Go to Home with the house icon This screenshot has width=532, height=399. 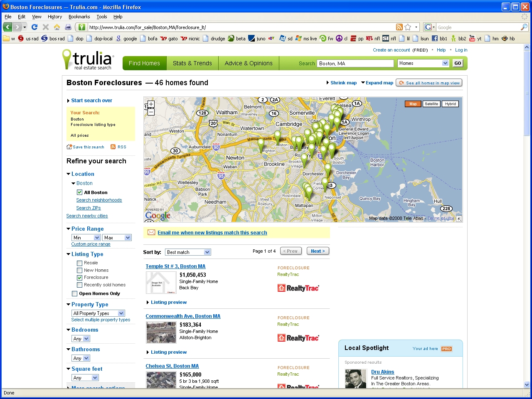coord(57,27)
